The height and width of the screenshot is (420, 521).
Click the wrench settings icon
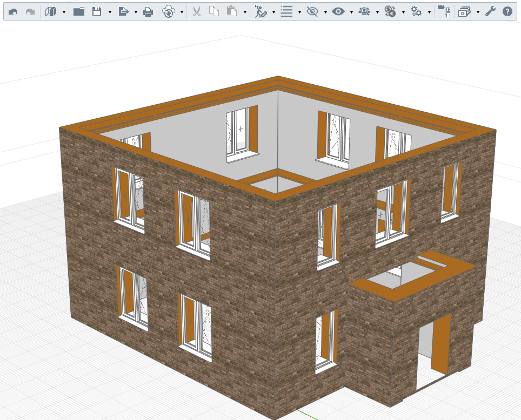[490, 12]
